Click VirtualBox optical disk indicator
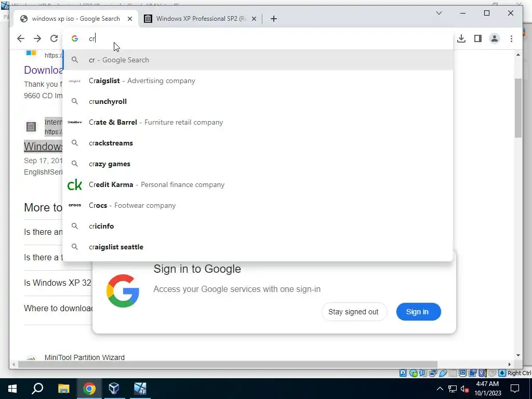The height and width of the screenshot is (399, 532). pyautogui.click(x=413, y=373)
